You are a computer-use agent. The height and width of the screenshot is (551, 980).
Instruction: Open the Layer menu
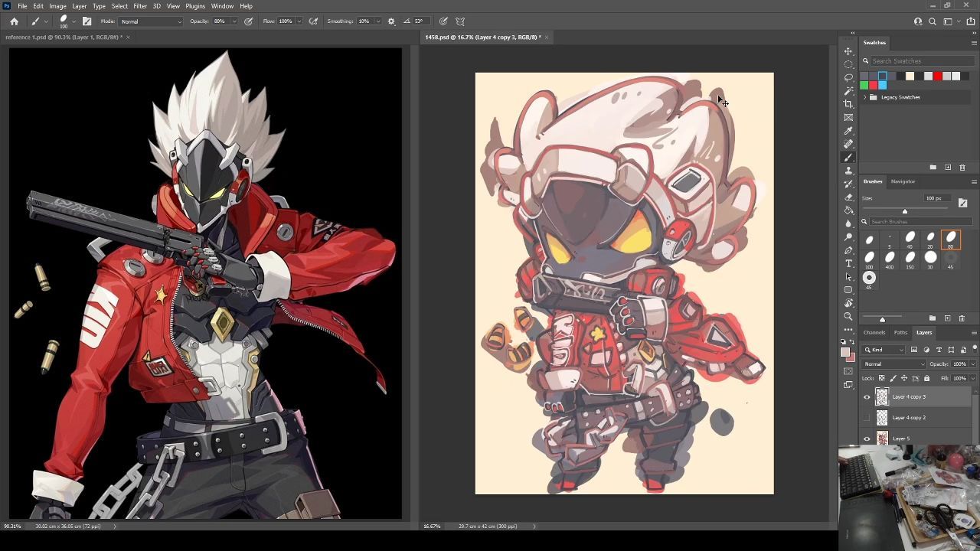point(80,6)
